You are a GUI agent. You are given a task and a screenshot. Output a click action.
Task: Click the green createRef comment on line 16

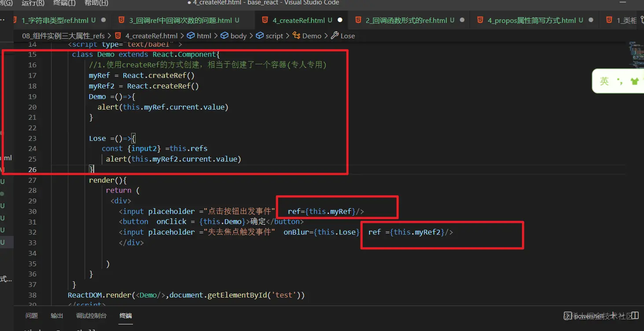pyautogui.click(x=207, y=65)
